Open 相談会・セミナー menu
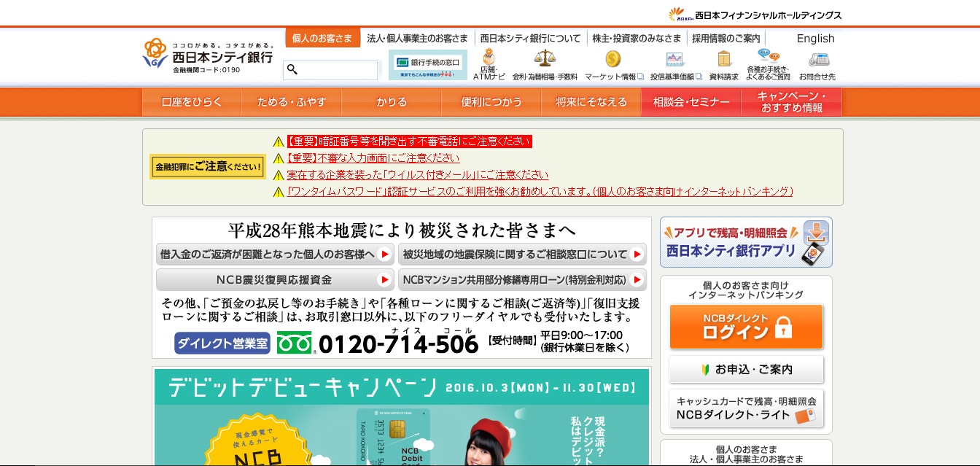This screenshot has height=466, width=980. (691, 102)
